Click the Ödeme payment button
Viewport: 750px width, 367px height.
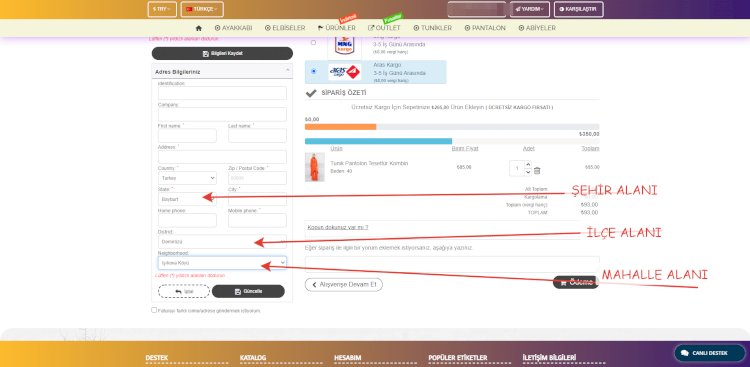click(576, 282)
